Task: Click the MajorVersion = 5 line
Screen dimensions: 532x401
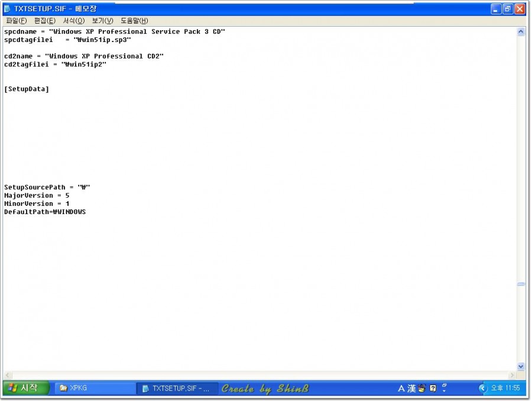Action: click(37, 195)
